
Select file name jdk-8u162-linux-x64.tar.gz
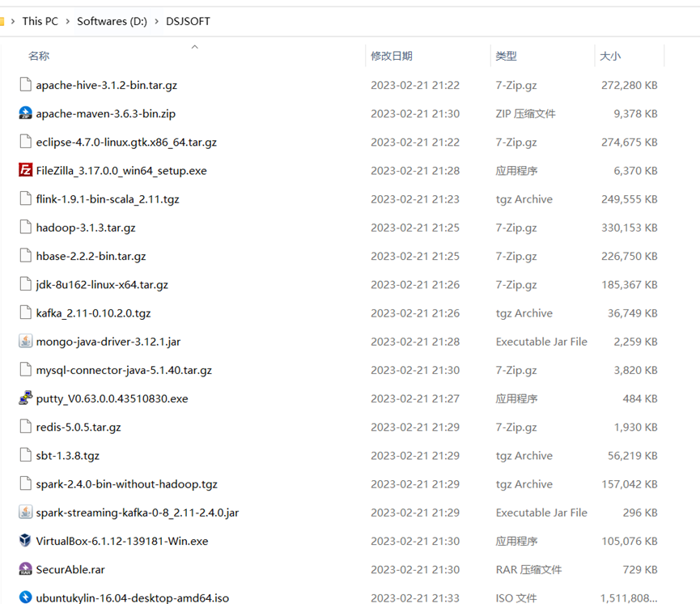pos(102,284)
